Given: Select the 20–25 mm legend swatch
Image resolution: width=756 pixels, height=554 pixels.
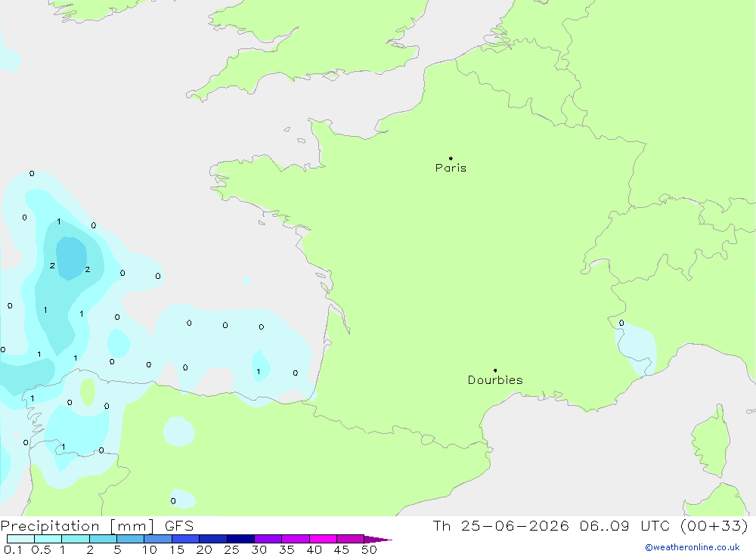Looking at the screenshot, I should coord(213,539).
